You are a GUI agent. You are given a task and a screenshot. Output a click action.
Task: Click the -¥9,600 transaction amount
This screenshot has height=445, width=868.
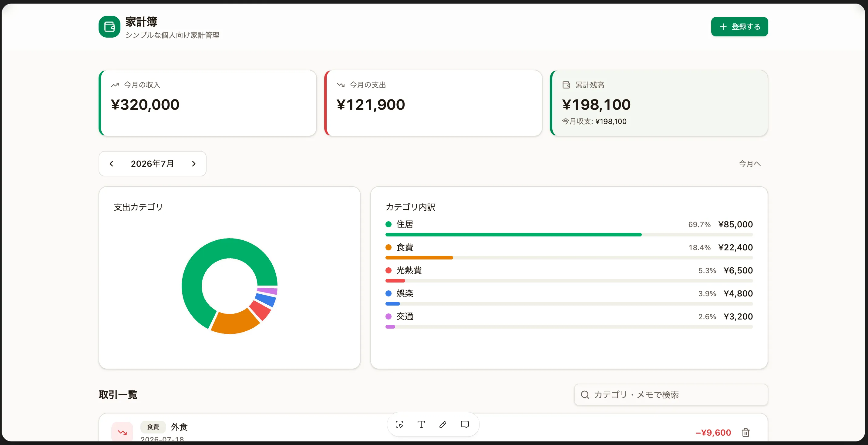click(x=713, y=433)
